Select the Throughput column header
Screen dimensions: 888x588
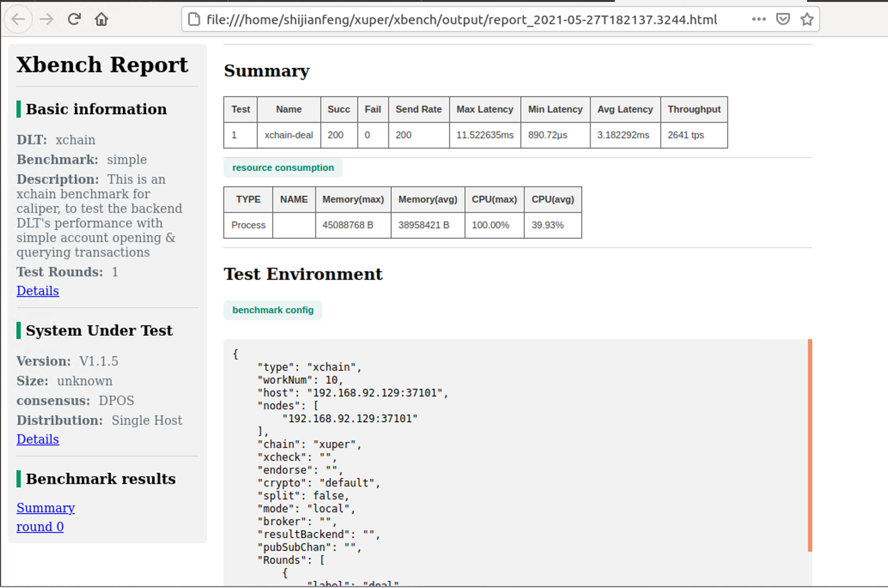pos(693,109)
